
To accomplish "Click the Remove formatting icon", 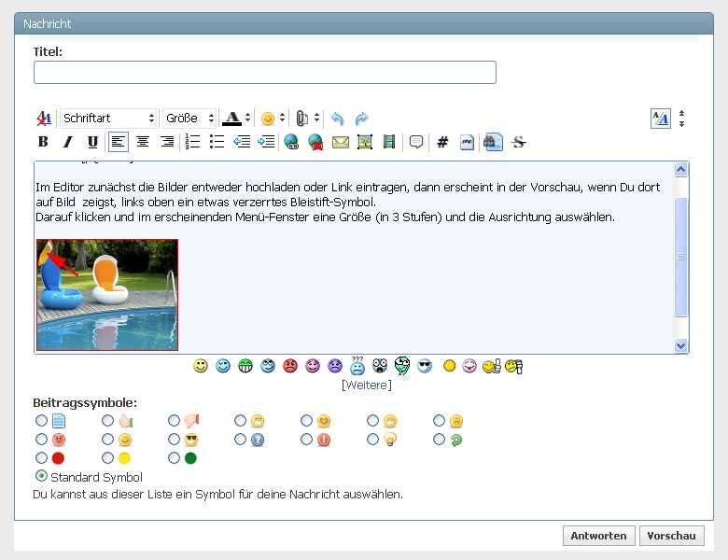I will coord(44,119).
